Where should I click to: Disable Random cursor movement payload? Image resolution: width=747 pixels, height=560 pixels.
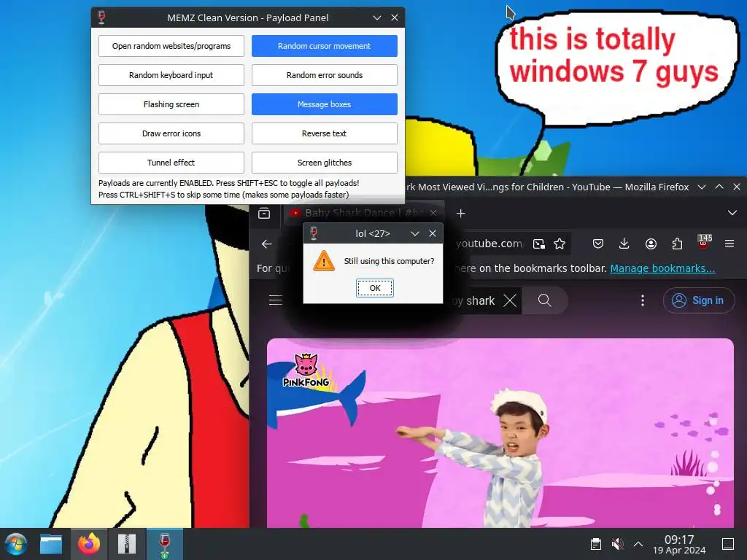(x=325, y=46)
